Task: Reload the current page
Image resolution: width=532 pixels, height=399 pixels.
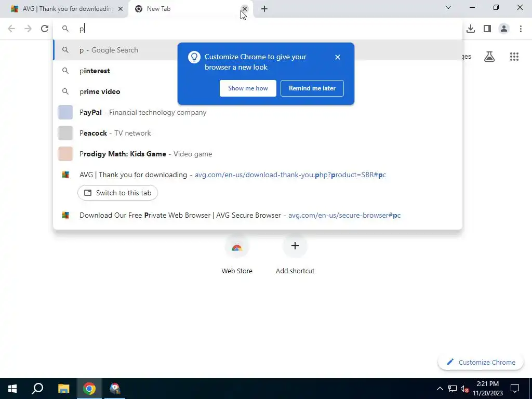Action: (45, 29)
